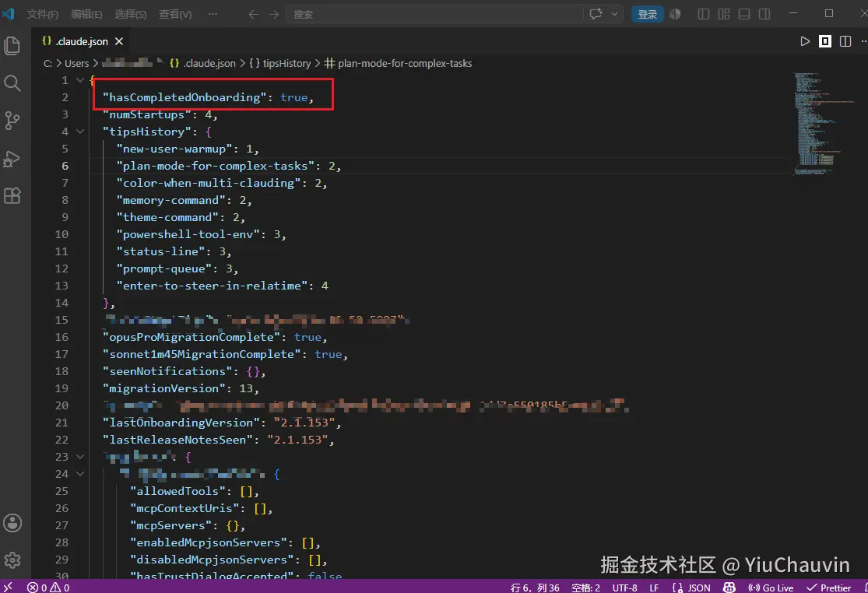This screenshot has width=868, height=593.
Task: Click the code minimap overview
Action: click(x=823, y=124)
